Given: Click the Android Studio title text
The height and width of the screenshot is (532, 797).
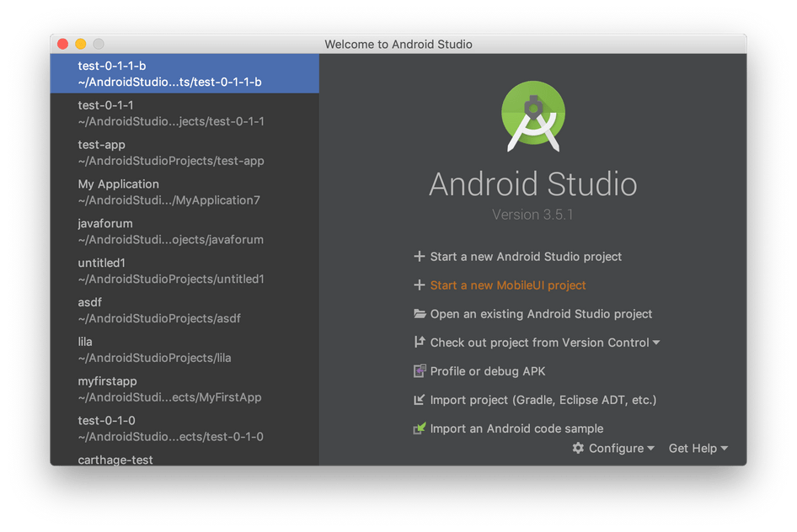Looking at the screenshot, I should (532, 184).
